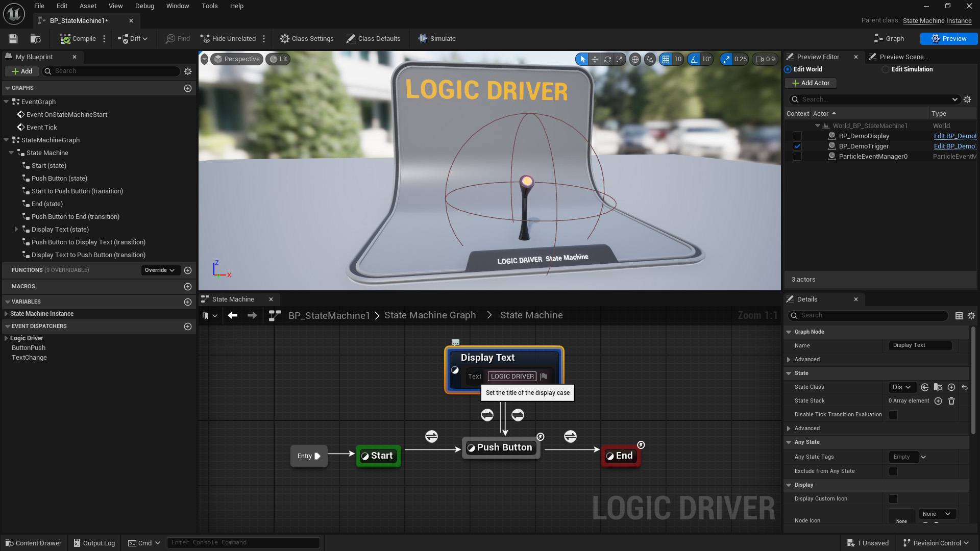Open Details panel settings gear icon
This screenshot has height=551, width=980.
click(971, 316)
